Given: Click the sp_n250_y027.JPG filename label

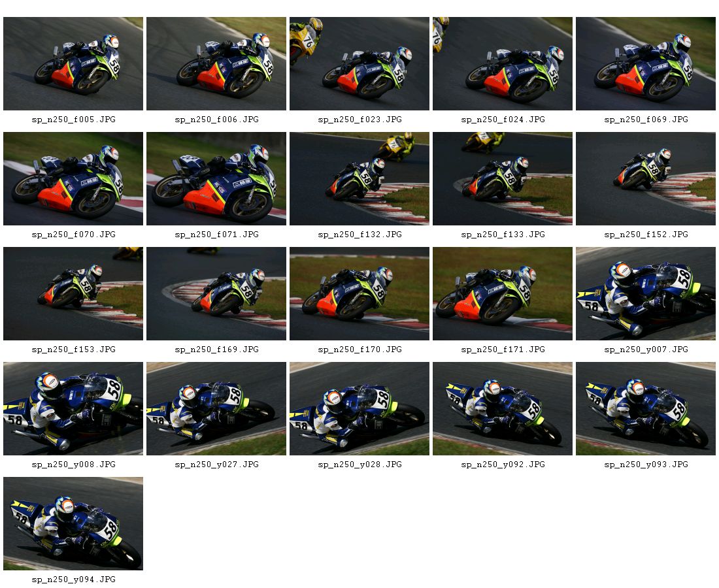Looking at the screenshot, I should pos(216,465).
